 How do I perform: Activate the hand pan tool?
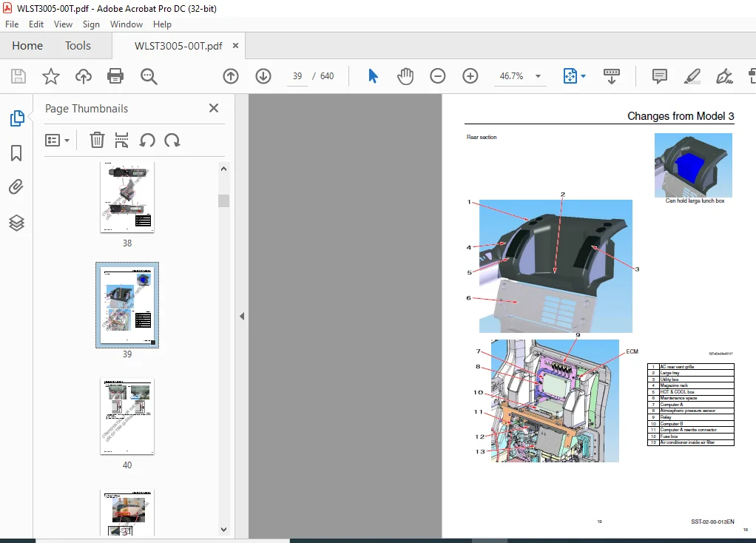coord(405,76)
